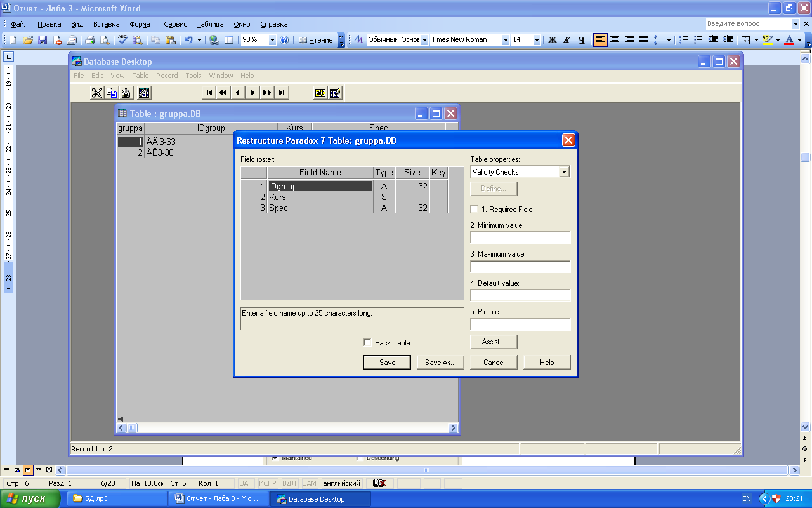Click the Bulleted list icon

698,40
